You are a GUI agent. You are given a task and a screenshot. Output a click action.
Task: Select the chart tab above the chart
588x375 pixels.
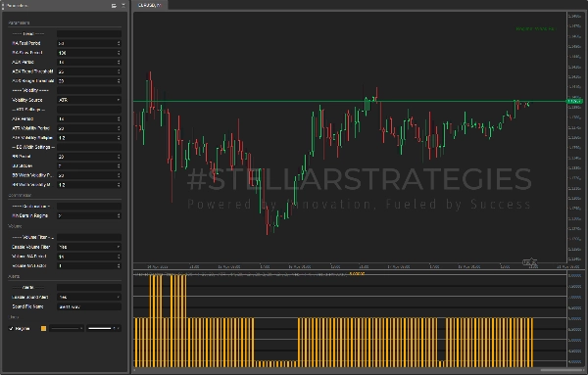(x=149, y=5)
